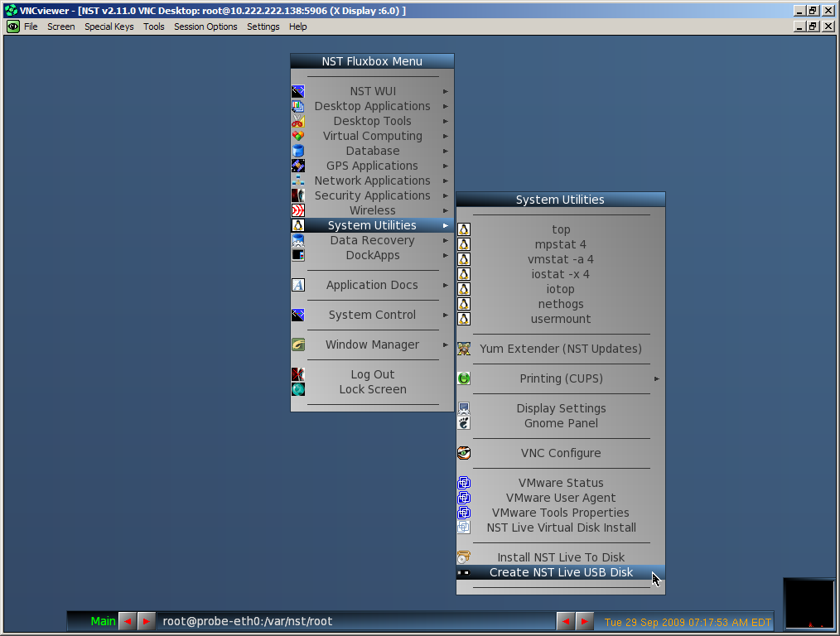Image resolution: width=840 pixels, height=636 pixels.
Task: Click the NST WUI icon
Action: pyautogui.click(x=298, y=91)
